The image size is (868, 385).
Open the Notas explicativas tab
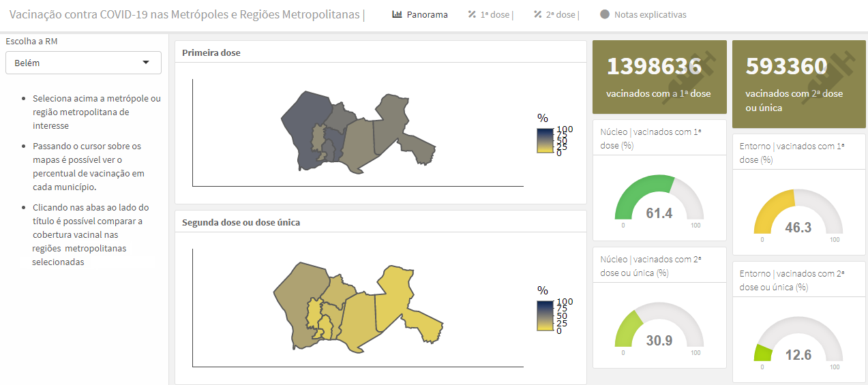coord(643,14)
